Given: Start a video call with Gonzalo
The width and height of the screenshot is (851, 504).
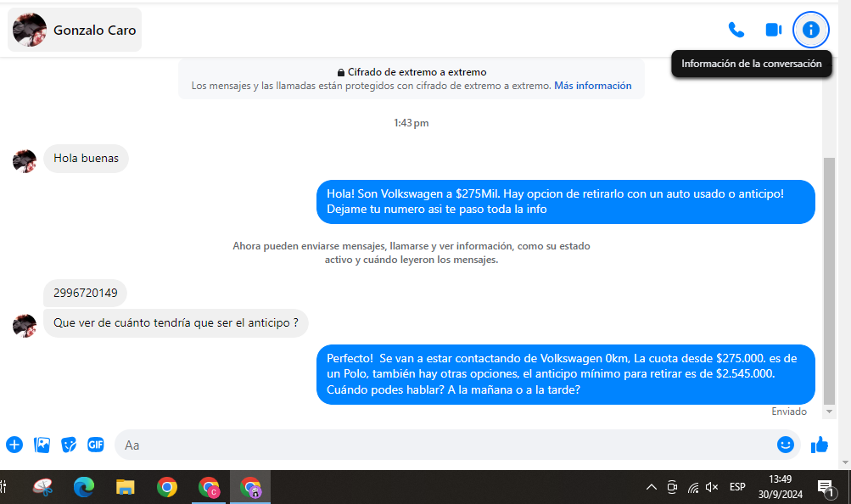Looking at the screenshot, I should 773,30.
